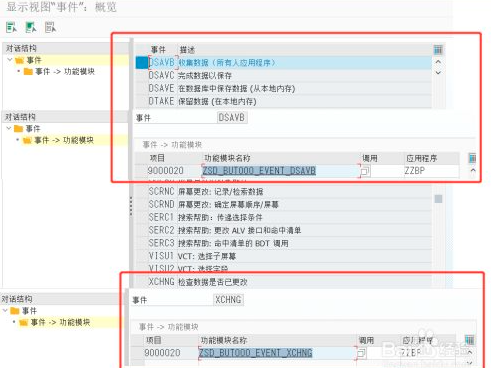Screen dimensions: 491x368
Task: Click the 描述 column header
Action: click(x=187, y=50)
